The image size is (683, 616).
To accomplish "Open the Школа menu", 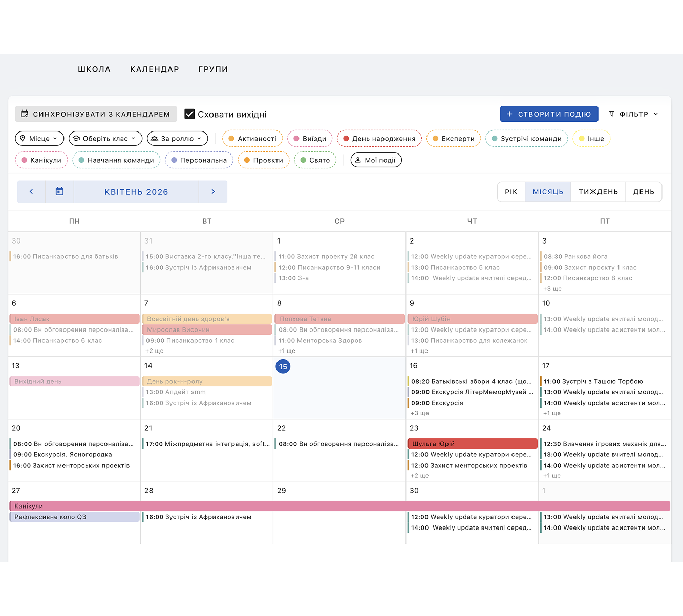I will [94, 69].
